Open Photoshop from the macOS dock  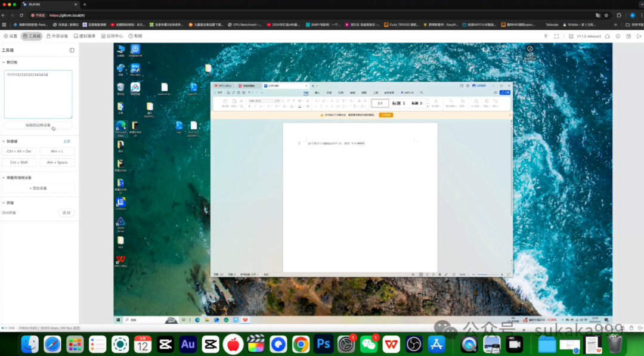point(323,344)
